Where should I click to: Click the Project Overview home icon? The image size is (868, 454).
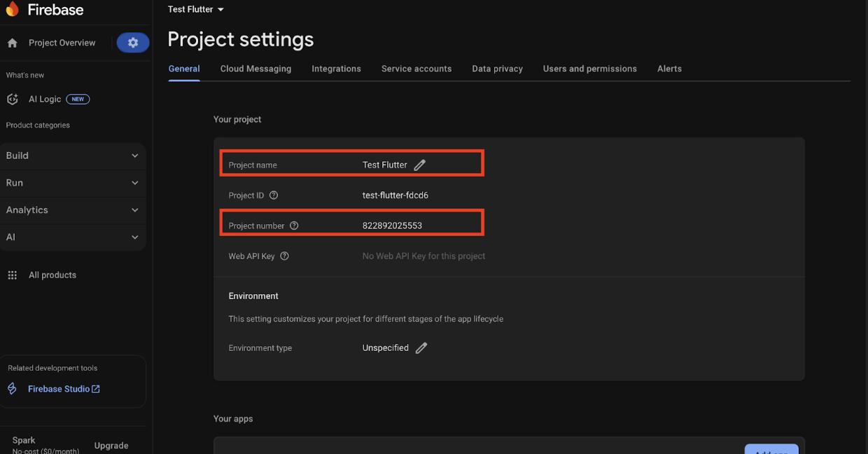[13, 43]
